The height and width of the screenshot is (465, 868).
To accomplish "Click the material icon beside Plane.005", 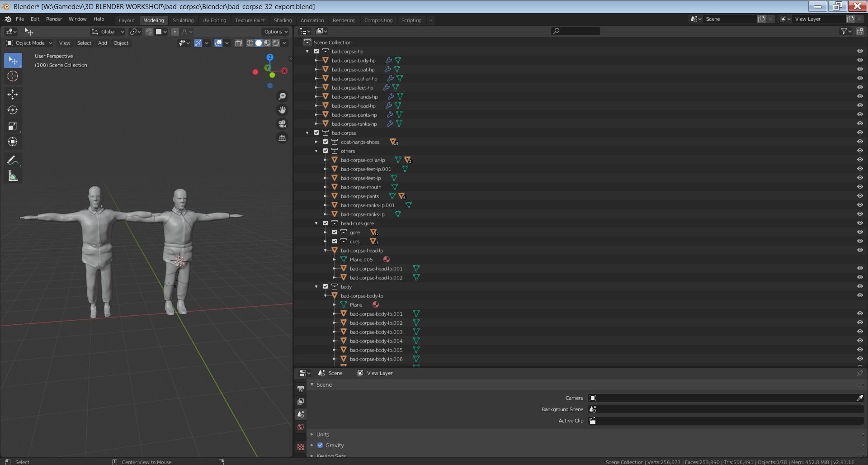I will tap(387, 259).
